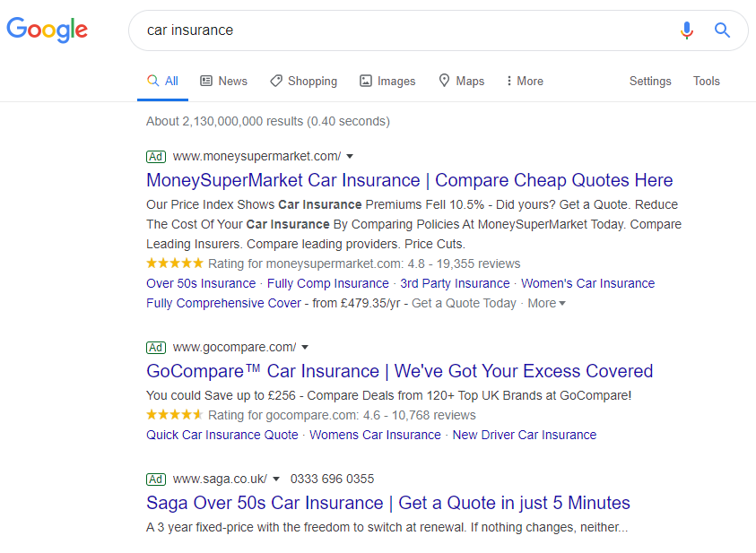This screenshot has width=756, height=553.
Task: Click the blue magnifier search button
Action: coord(722,30)
